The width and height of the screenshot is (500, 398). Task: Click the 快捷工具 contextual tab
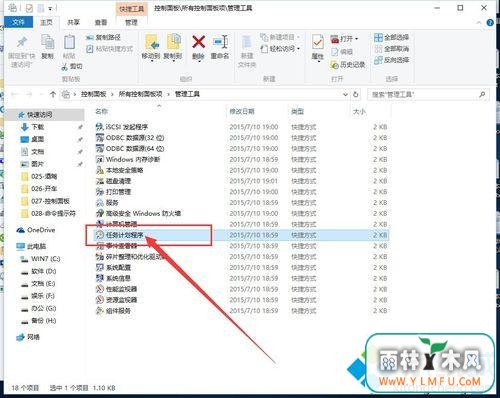[131, 9]
